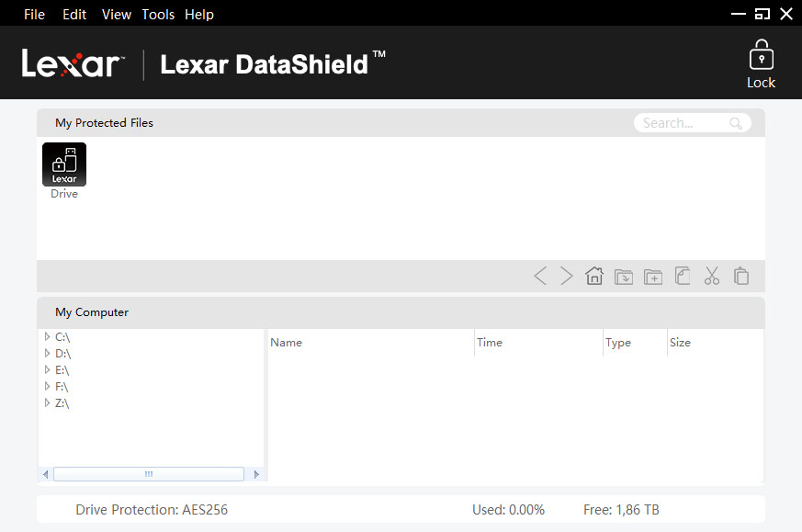Viewport: 802px width, 532px height.
Task: Click the horizontal scrollbar right arrow
Action: click(x=256, y=473)
